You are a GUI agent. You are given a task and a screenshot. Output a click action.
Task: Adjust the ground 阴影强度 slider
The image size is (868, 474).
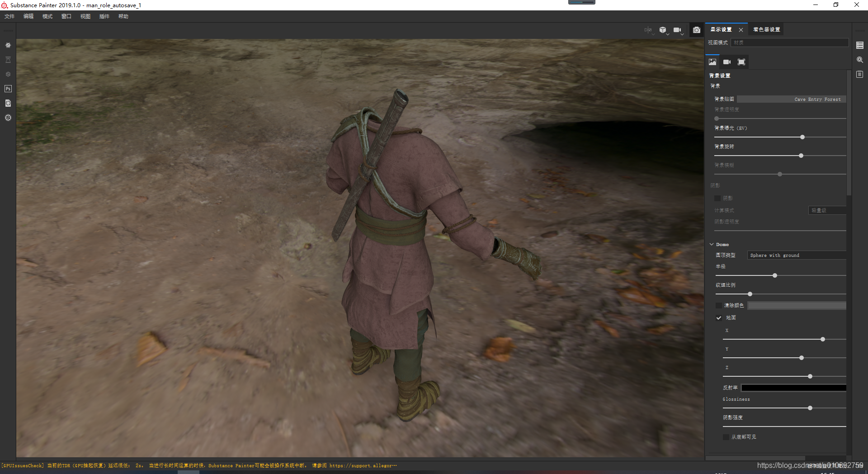[x=784, y=426]
